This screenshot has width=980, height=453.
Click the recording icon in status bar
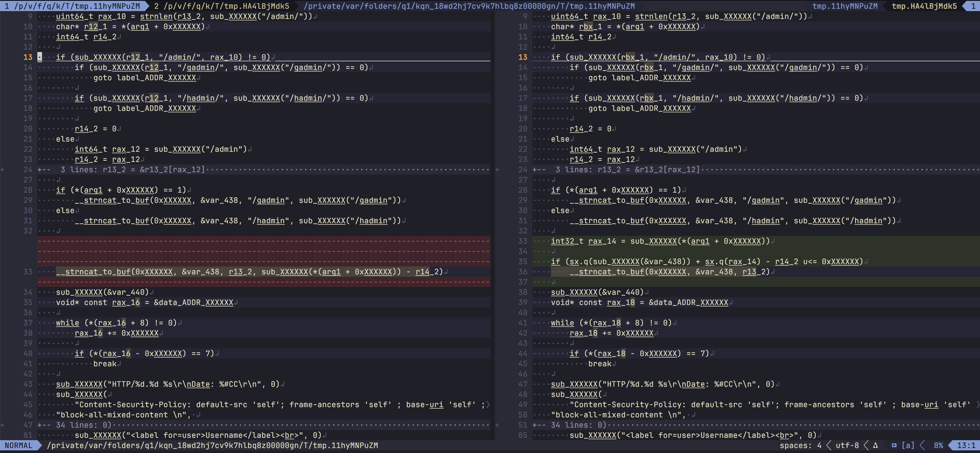coord(894,445)
